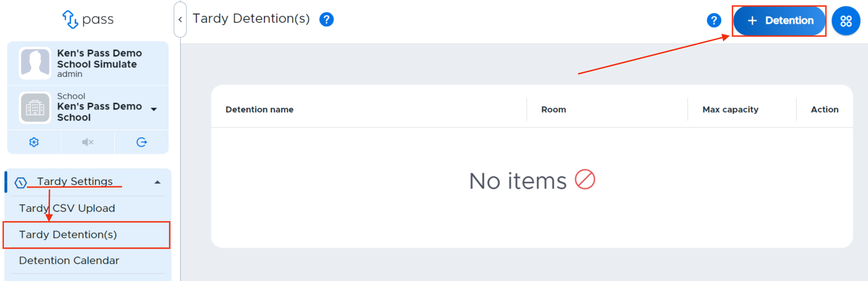Screen dimensions: 868x281
Task: Click the school building icon
Action: click(35, 108)
